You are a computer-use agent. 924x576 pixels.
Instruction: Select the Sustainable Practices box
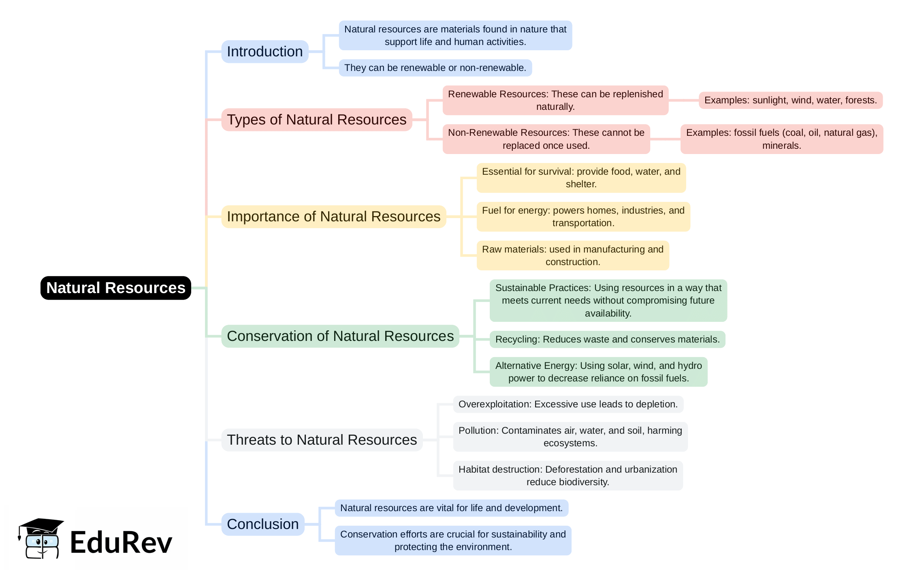pos(608,300)
